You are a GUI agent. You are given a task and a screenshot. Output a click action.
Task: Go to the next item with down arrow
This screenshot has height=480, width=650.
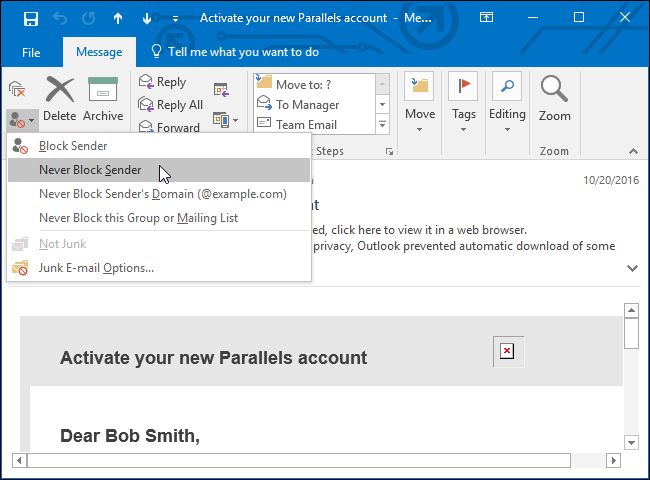click(147, 19)
